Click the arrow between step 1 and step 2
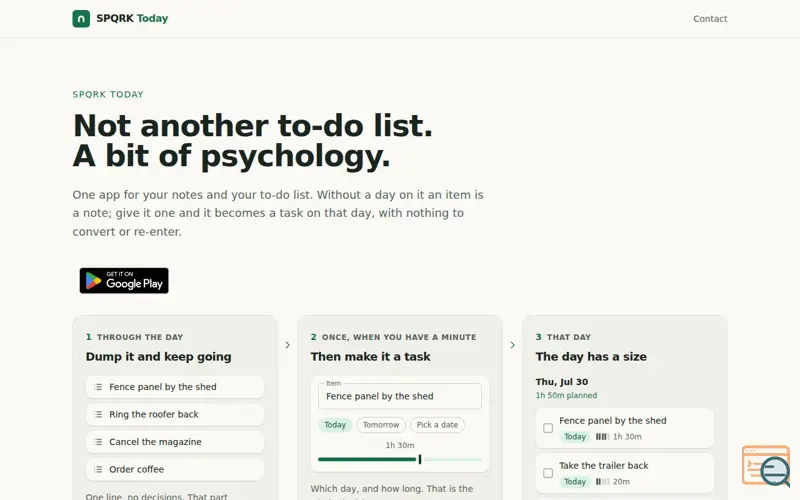Screen dimensions: 800x500 pos(288,345)
